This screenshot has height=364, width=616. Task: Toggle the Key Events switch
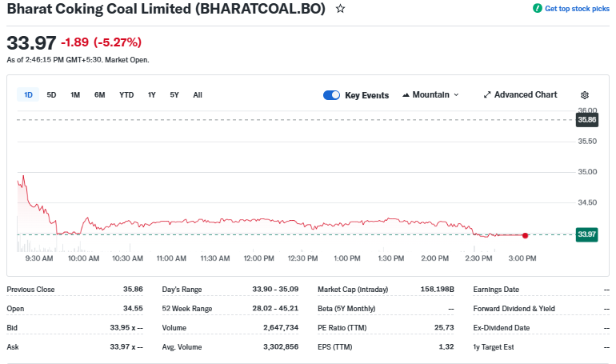[331, 95]
